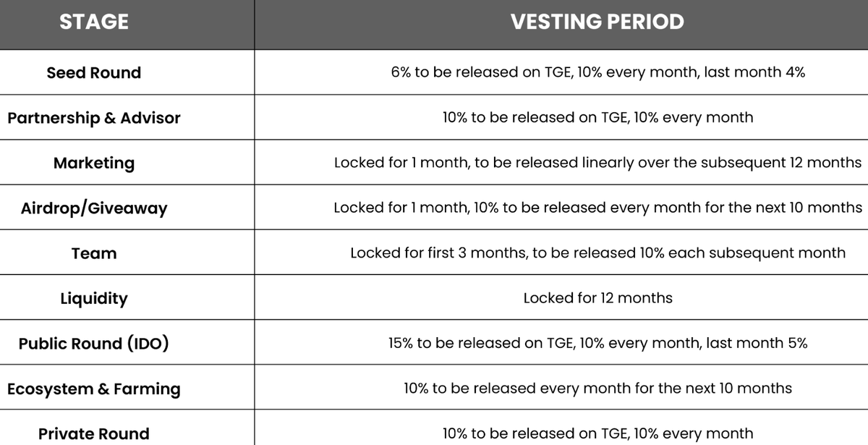Viewport: 868px width, 445px height.
Task: Click the Private Round stage cell
Action: [94, 433]
